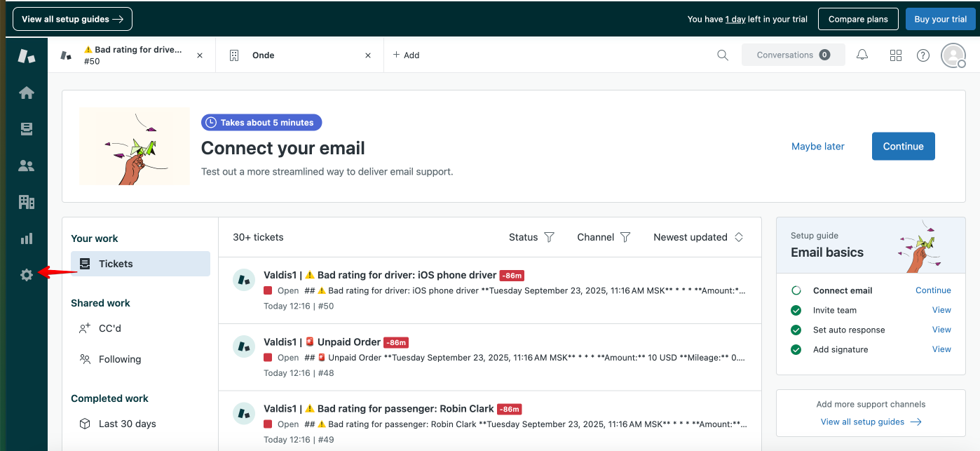980x451 pixels.
Task: Open the Status filter dropdown
Action: [531, 237]
